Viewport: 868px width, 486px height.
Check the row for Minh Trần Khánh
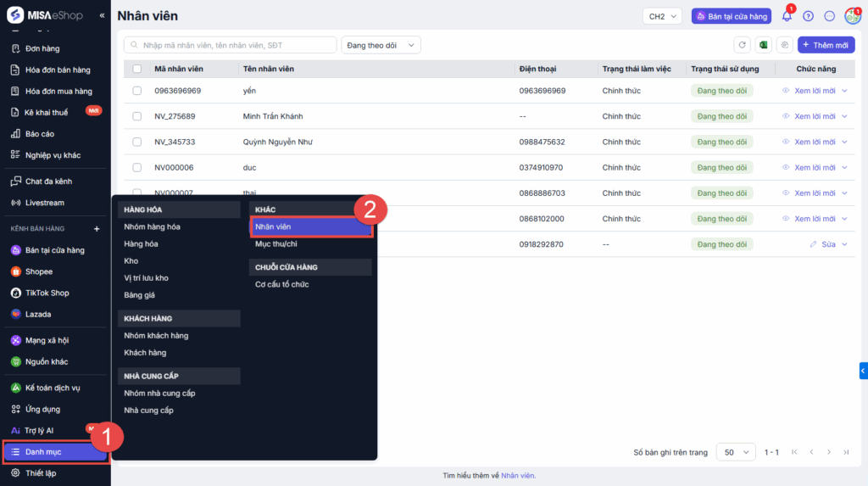click(x=136, y=116)
